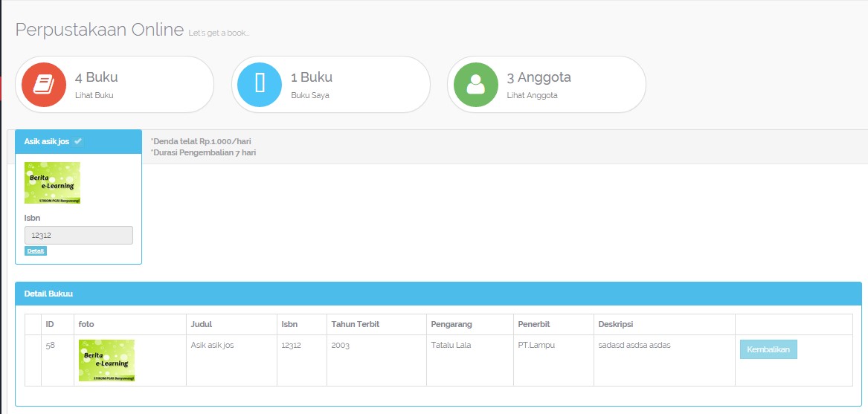Click the 3 Anggota count text
The image size is (868, 414).
click(x=539, y=77)
